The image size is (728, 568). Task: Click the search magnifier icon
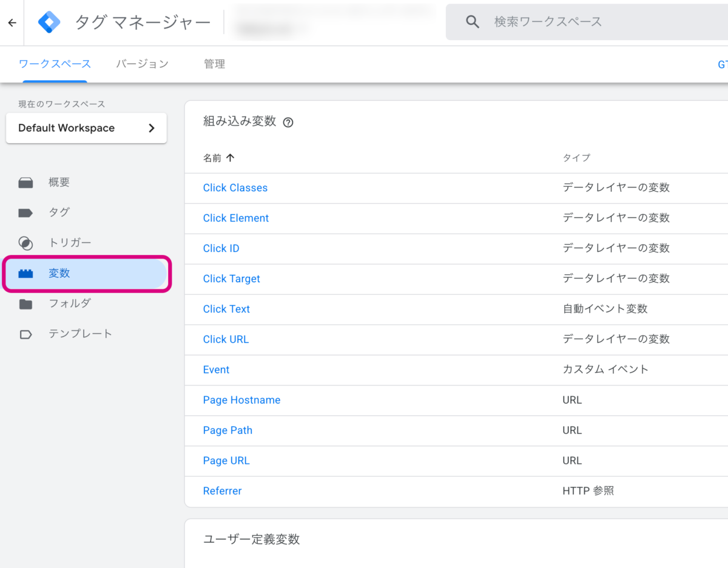tap(473, 22)
